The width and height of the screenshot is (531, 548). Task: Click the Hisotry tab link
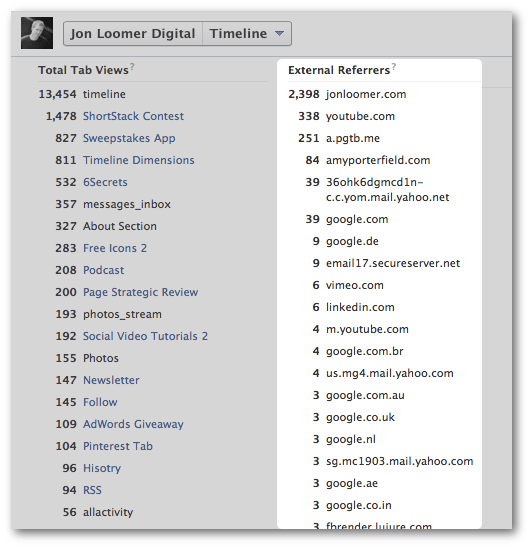102,468
